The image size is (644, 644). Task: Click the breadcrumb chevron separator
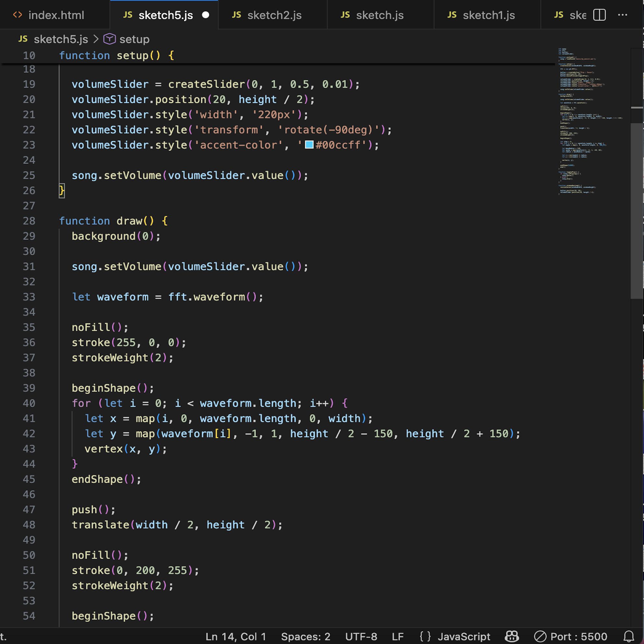tap(96, 39)
